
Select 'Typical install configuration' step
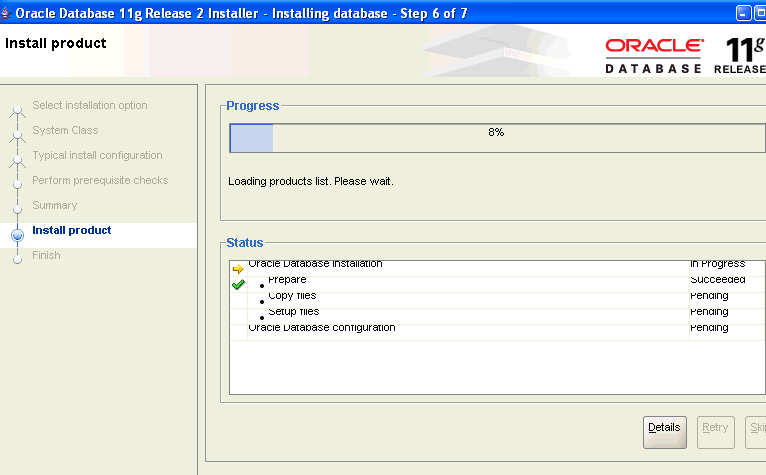tap(97, 155)
